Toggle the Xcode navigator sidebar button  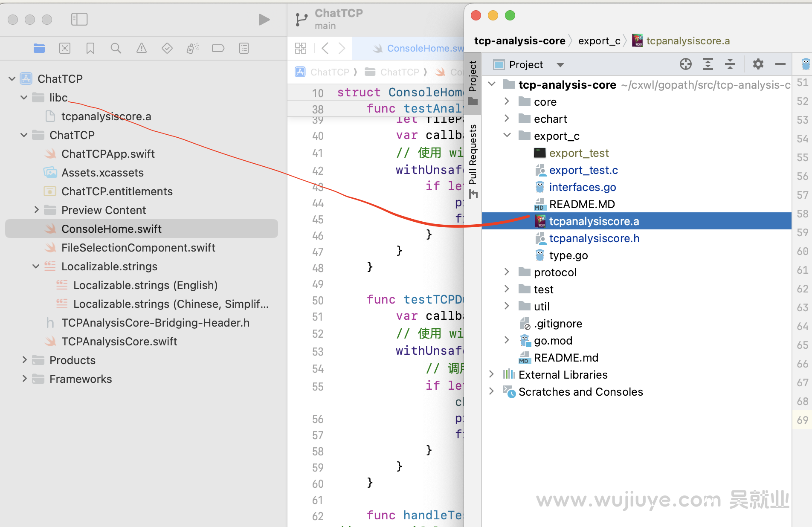[x=79, y=19]
